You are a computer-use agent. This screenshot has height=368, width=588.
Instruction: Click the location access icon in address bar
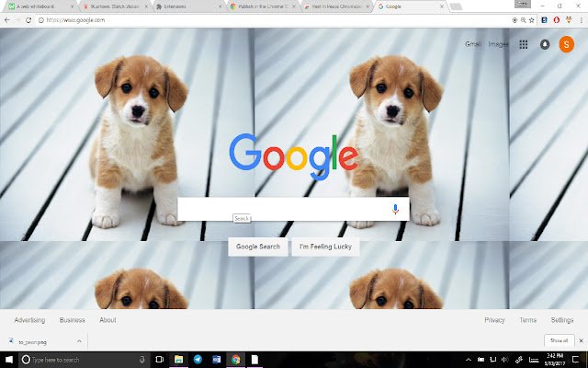coord(514,20)
